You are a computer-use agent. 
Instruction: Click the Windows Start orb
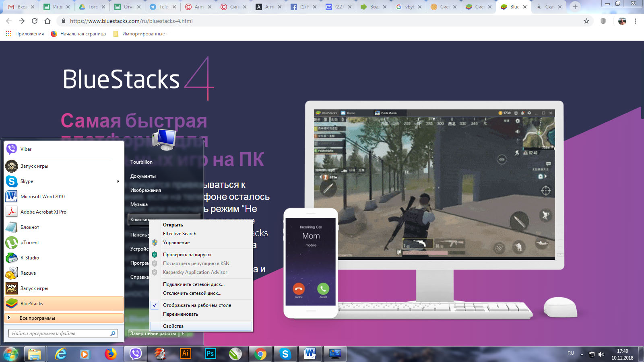(x=11, y=354)
